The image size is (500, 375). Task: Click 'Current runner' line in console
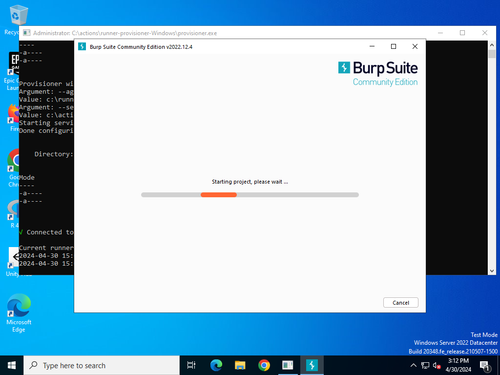click(46, 248)
